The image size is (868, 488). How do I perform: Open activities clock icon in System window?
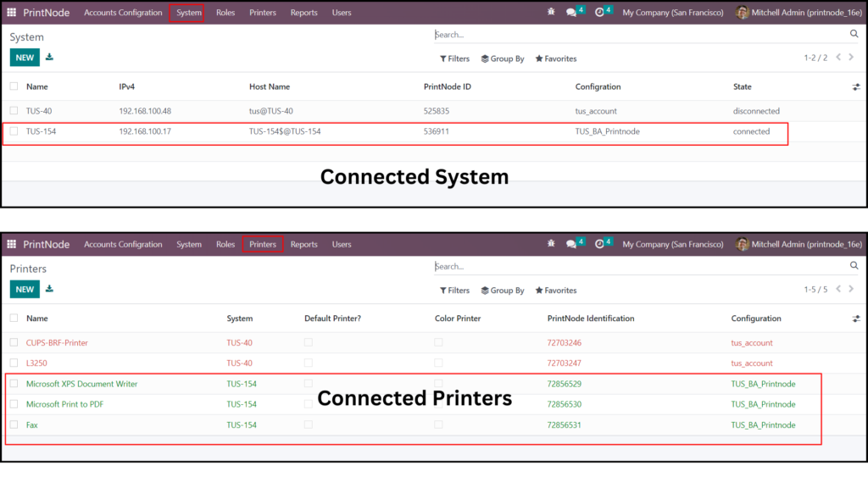click(599, 12)
